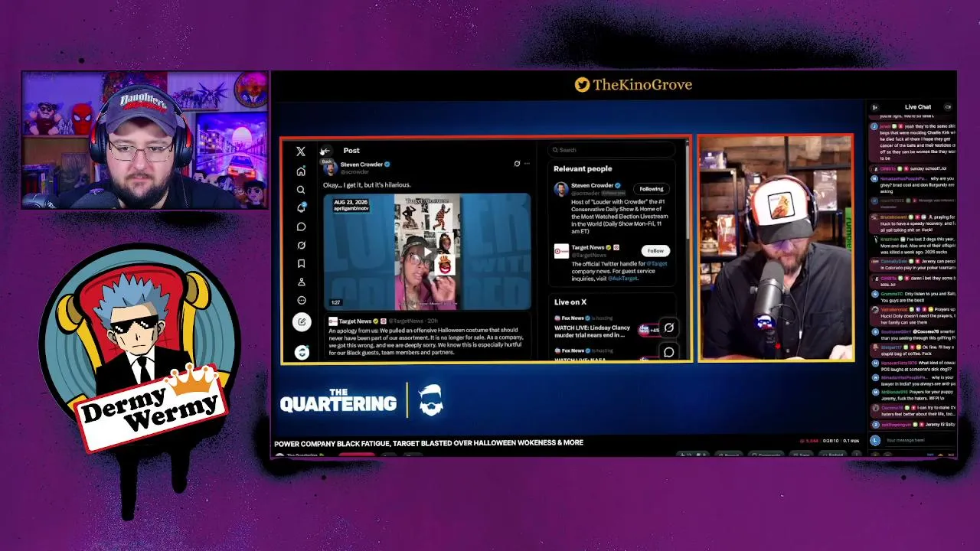Open Steven Crowder's name link on the post
The width and height of the screenshot is (980, 551).
pyautogui.click(x=361, y=164)
